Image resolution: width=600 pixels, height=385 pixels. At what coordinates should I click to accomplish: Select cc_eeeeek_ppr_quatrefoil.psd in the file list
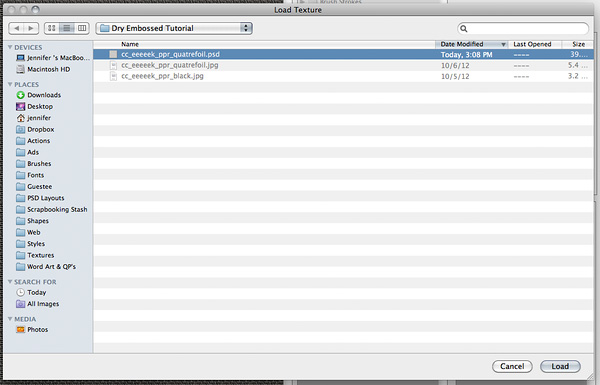(344, 54)
